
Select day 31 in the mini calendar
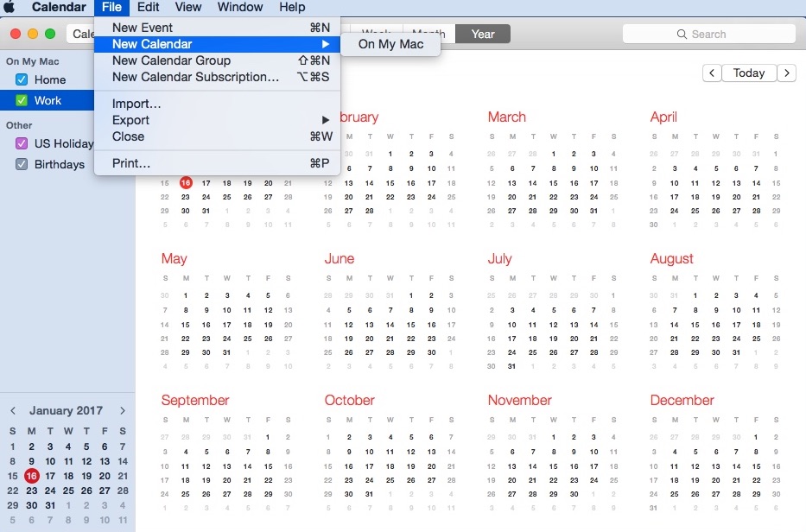(x=50, y=505)
